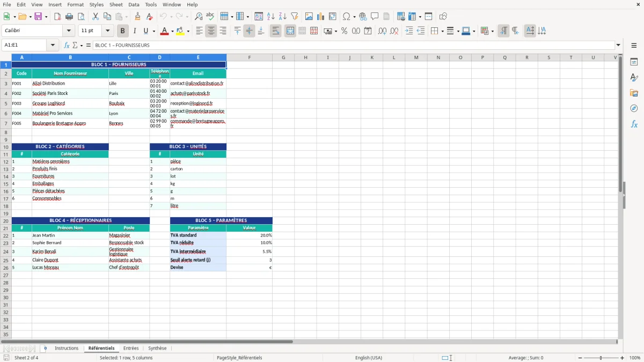Sort descending
Image resolution: width=644 pixels, height=362 pixels.
[x=282, y=17]
